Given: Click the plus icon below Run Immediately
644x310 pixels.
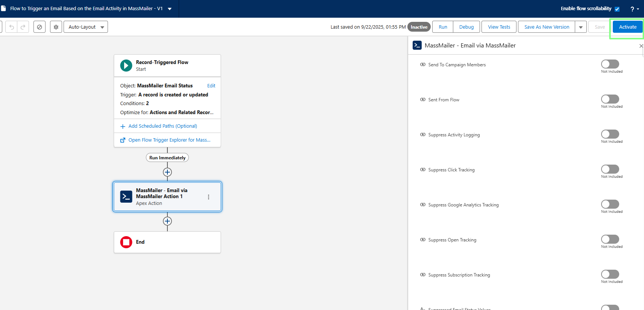Looking at the screenshot, I should point(167,172).
